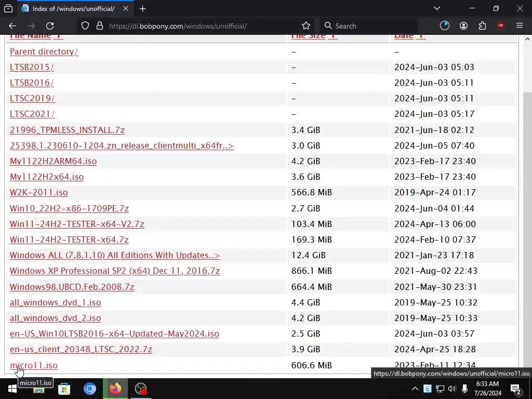Open the notification center icon
Screen dimensions: 532x399
pos(515,389)
